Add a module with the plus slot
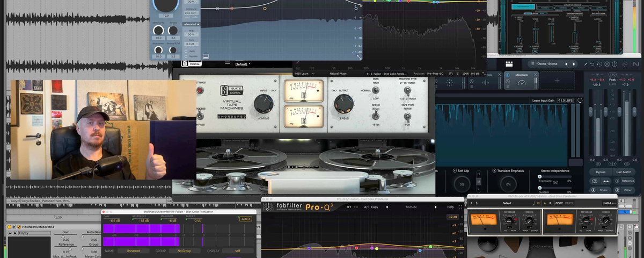This screenshot has height=258, width=644. click(x=557, y=80)
